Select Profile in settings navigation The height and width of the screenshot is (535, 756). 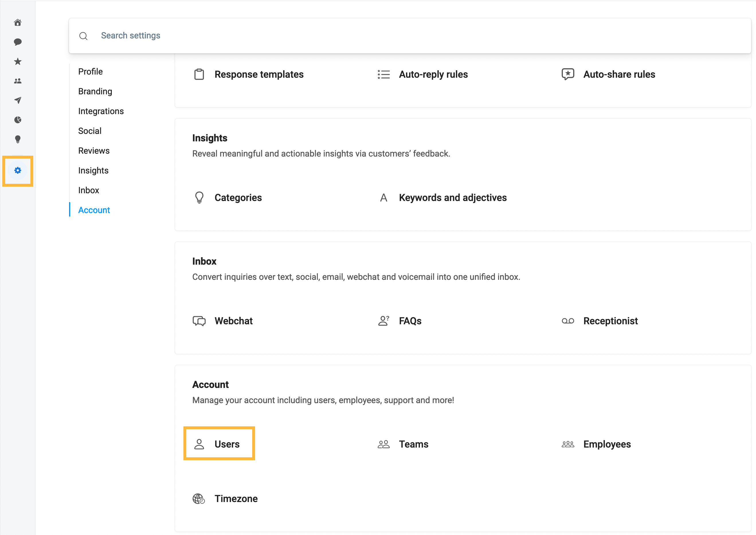[x=91, y=71]
